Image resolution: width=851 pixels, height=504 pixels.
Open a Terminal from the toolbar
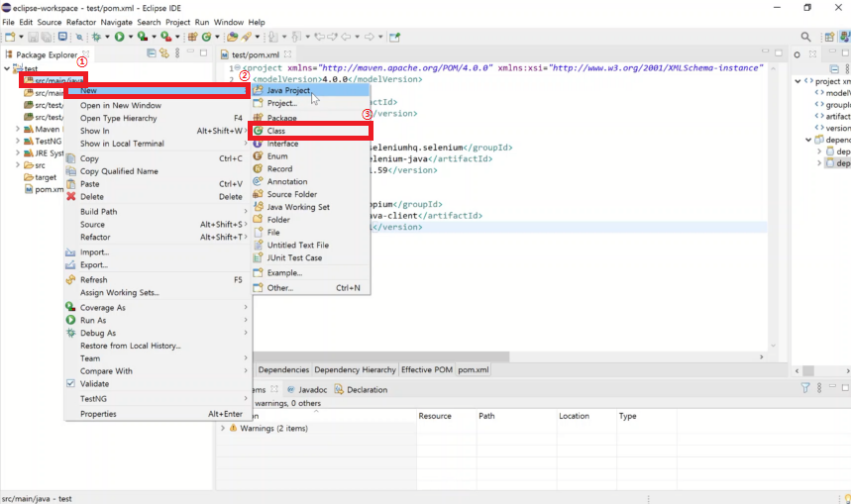(x=63, y=37)
